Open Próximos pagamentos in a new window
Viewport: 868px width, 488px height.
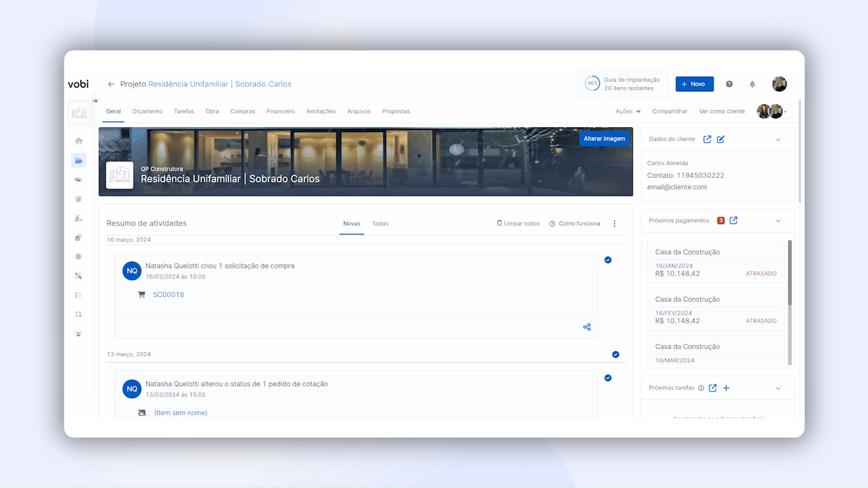click(x=733, y=221)
